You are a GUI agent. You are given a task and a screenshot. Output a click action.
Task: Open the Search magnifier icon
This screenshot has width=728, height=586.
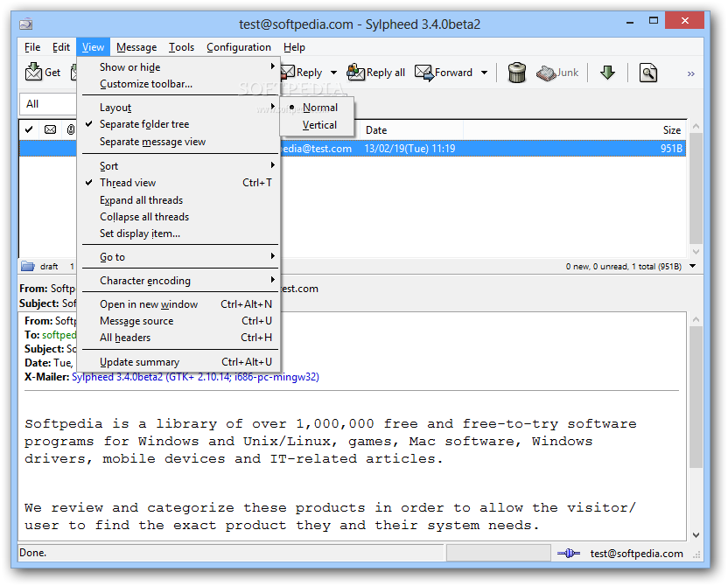pyautogui.click(x=648, y=73)
